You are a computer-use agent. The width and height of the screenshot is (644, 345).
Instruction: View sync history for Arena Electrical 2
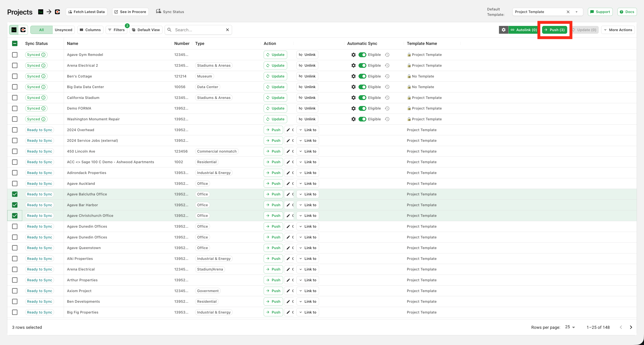point(387,66)
